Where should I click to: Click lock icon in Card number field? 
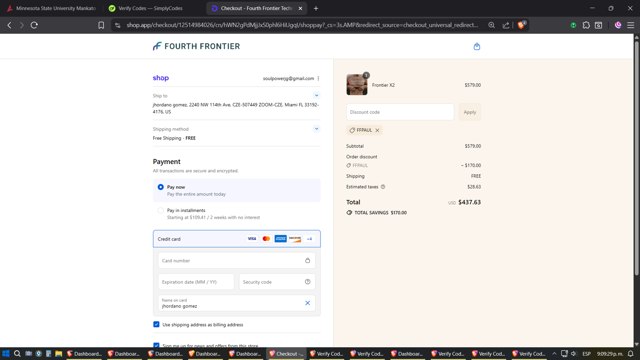(307, 260)
